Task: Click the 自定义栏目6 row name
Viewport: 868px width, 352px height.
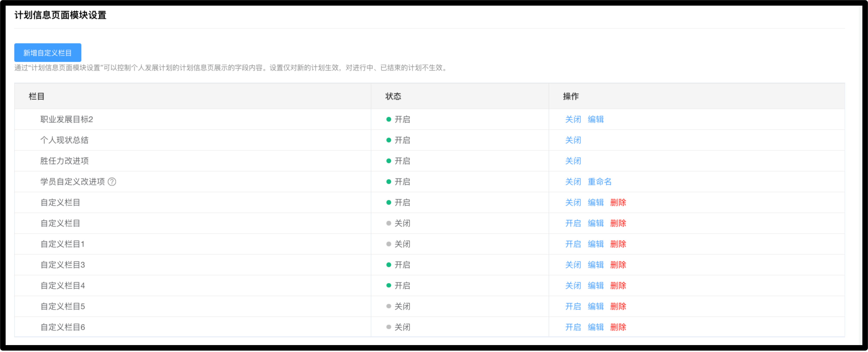Action: coord(63,327)
